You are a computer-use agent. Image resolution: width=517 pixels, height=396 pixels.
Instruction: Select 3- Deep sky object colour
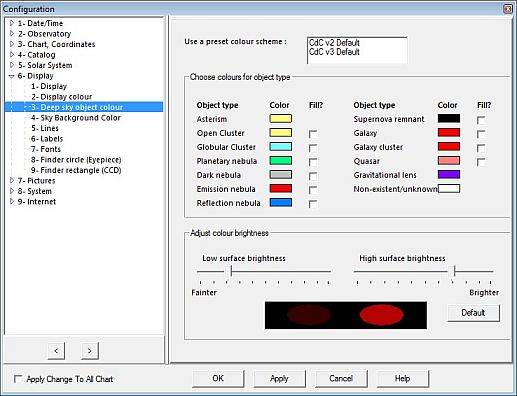click(77, 107)
